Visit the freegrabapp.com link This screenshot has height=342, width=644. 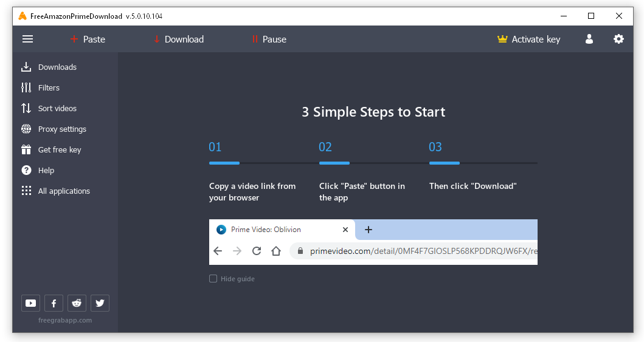click(x=65, y=320)
